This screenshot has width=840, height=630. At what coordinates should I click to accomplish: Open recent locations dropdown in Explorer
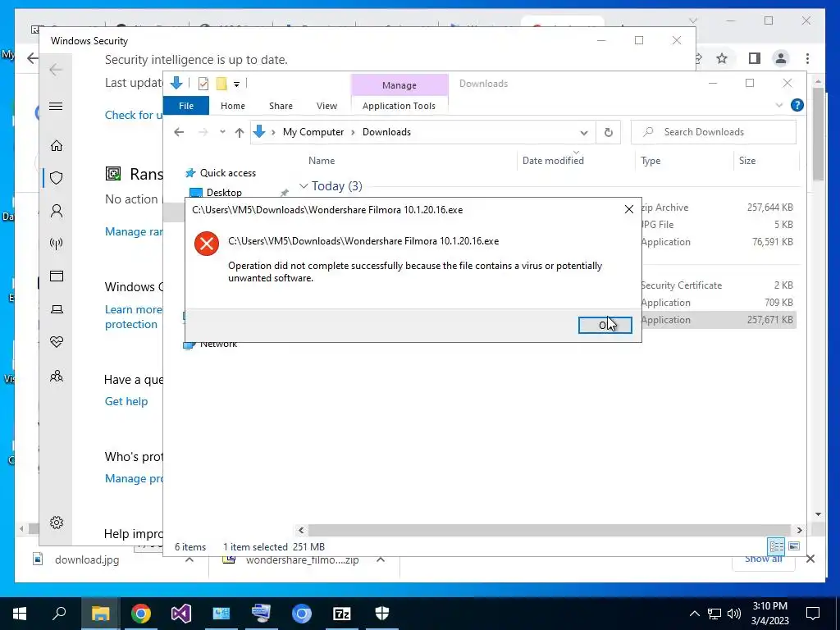[x=222, y=132]
